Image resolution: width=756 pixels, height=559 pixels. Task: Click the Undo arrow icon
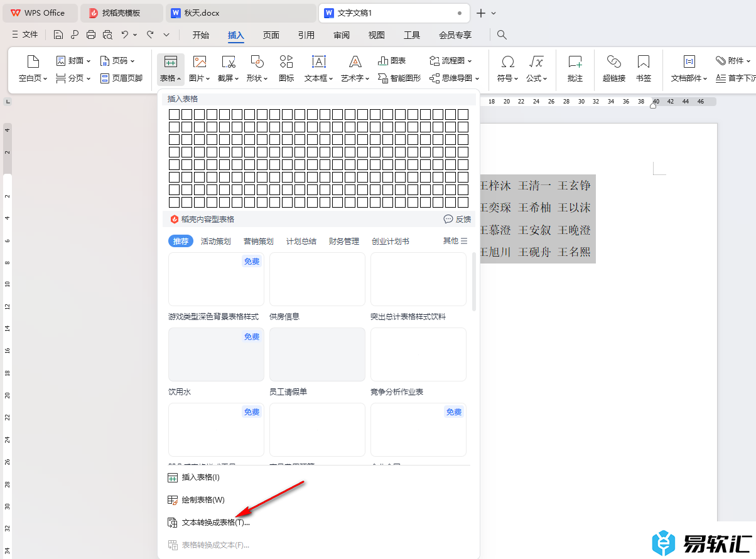(x=125, y=35)
